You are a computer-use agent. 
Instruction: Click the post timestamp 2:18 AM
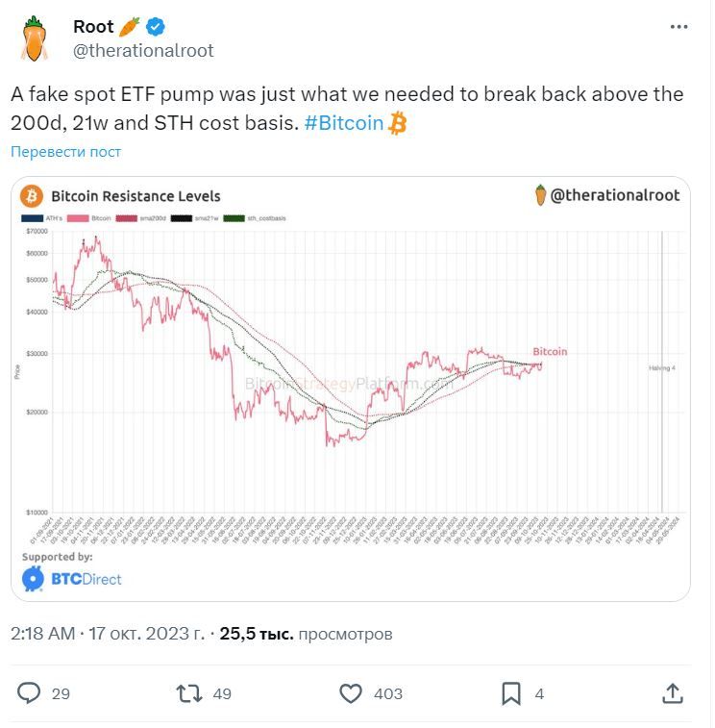pos(42,634)
